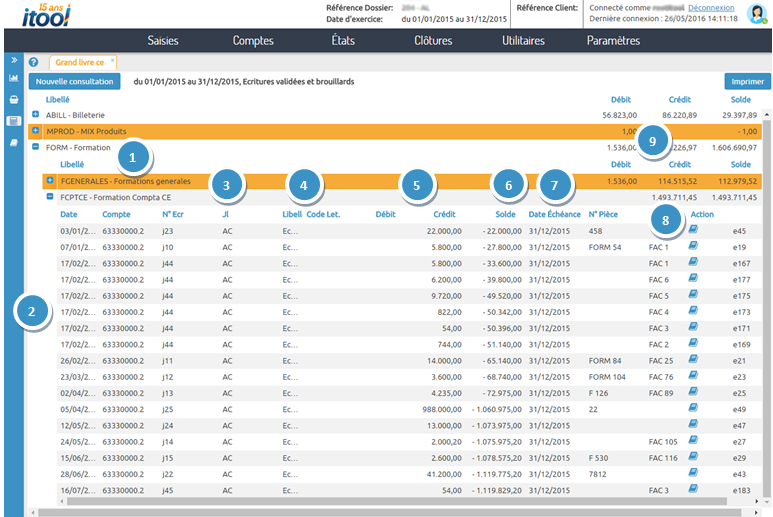Open action icon for entry e171

click(693, 326)
